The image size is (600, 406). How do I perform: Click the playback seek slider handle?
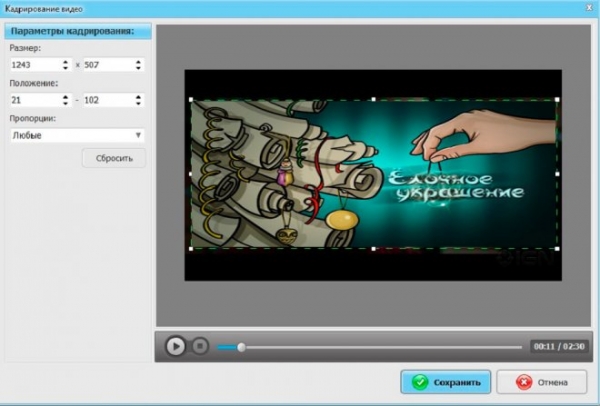(241, 347)
